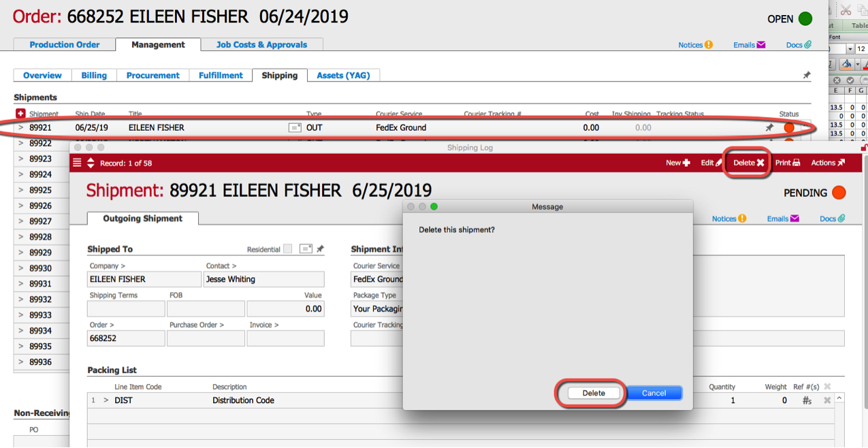Open Notices in the Shipment window
868x448 pixels.
[x=729, y=219]
